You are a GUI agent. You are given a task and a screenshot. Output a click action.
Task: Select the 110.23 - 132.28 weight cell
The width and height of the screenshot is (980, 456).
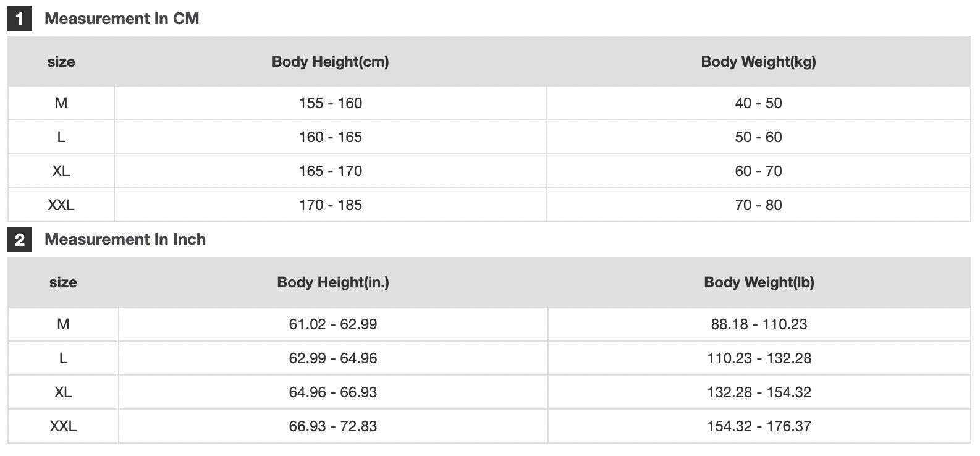[x=759, y=358]
